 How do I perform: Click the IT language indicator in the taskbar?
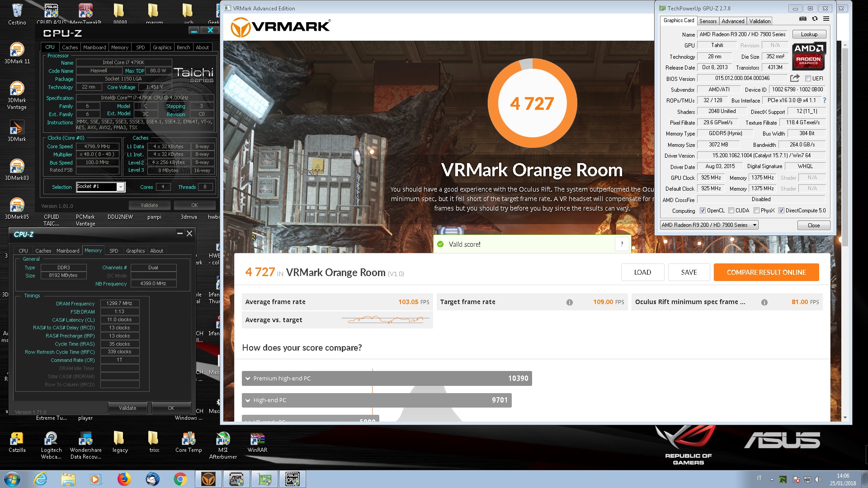click(x=759, y=478)
